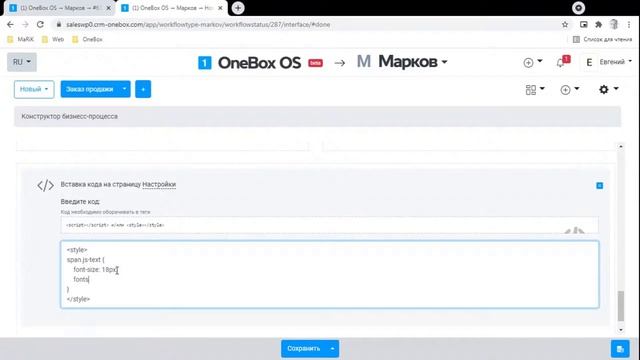The width and height of the screenshot is (640, 360).
Task: Go back with browser back arrow
Action: point(10,24)
